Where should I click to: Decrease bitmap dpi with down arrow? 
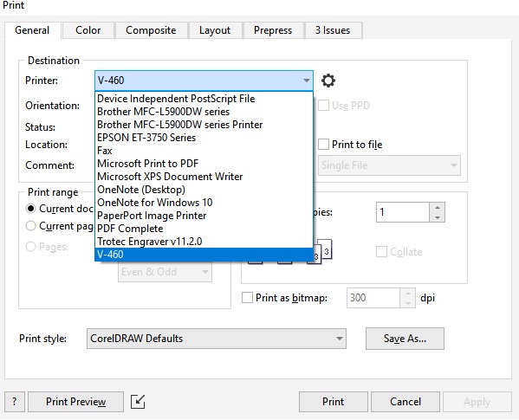408,302
